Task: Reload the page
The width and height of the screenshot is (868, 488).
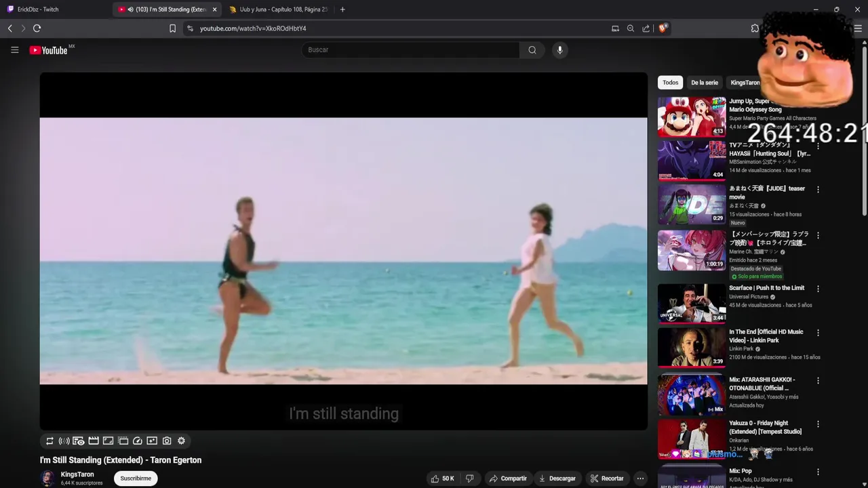Action: [37, 28]
